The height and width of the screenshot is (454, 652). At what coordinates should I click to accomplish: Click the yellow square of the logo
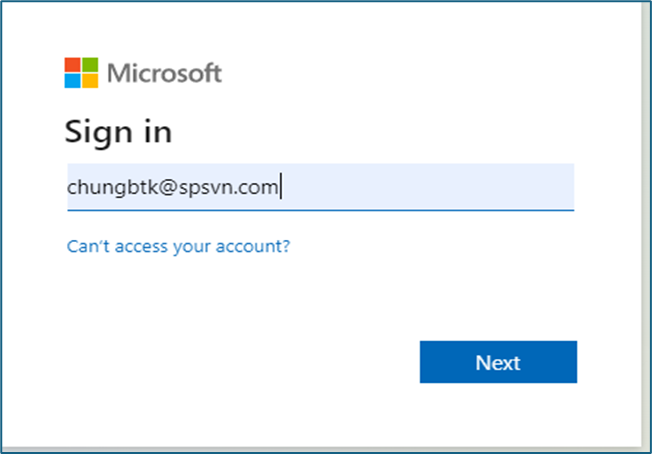[90, 81]
